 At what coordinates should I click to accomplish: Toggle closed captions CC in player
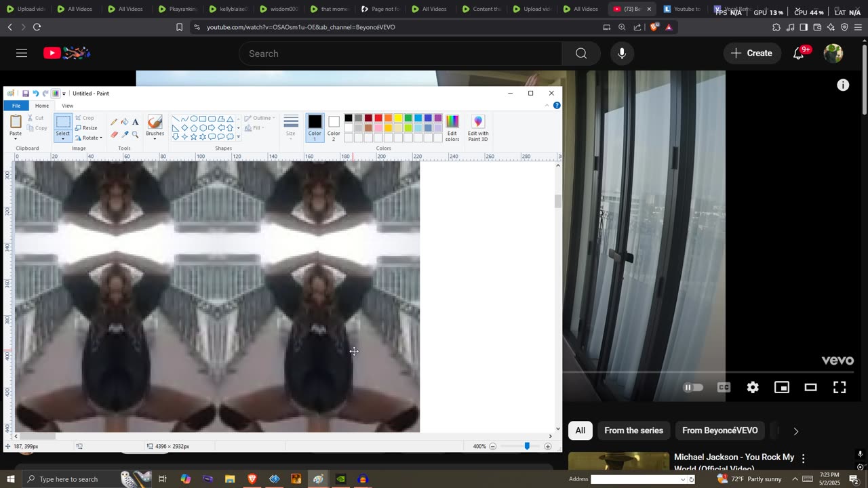pyautogui.click(x=724, y=388)
